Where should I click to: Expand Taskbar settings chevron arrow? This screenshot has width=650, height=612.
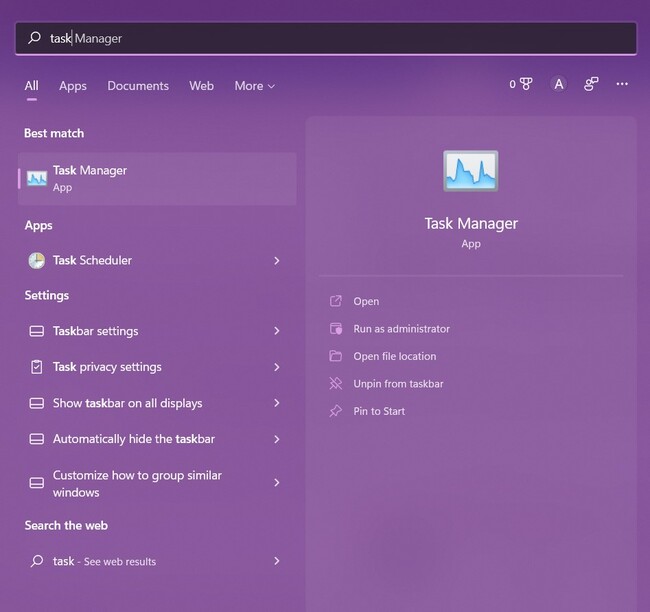pos(276,331)
